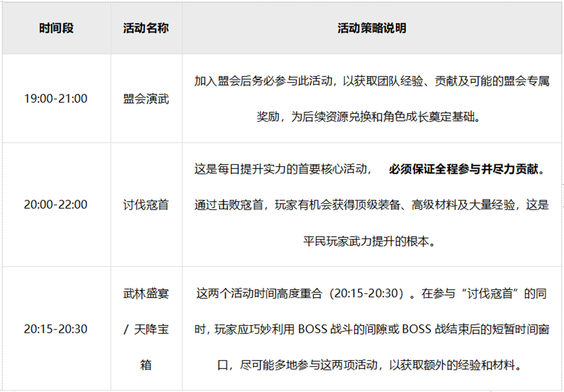The image size is (564, 392).
Task: Click the line 奖励，为后续资源兑换
Action: pos(369,116)
